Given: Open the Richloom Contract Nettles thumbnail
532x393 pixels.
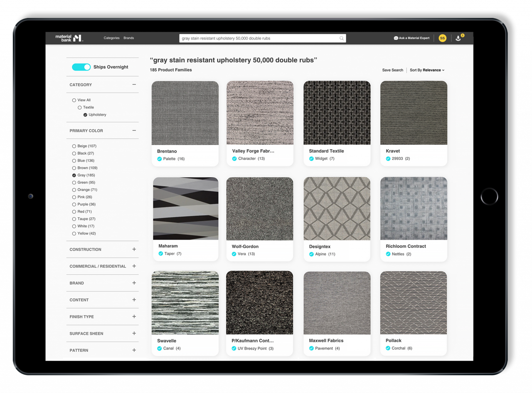Looking at the screenshot, I should pos(414,209).
